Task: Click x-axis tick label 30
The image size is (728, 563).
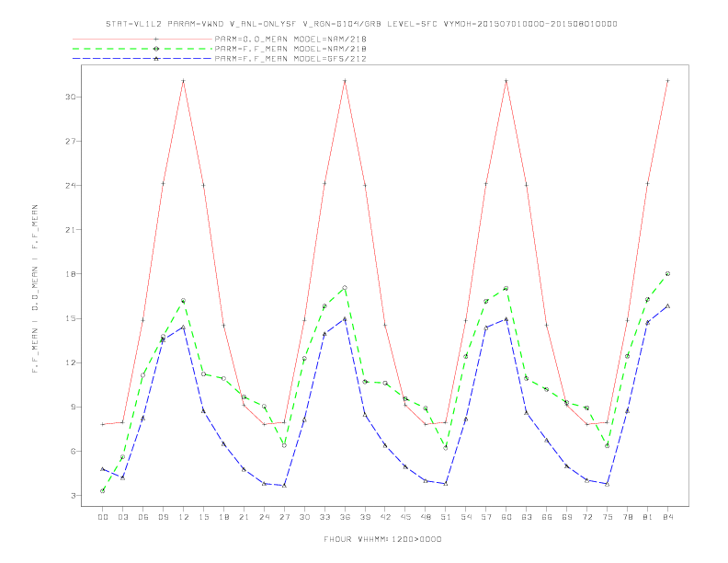Action: tap(304, 517)
